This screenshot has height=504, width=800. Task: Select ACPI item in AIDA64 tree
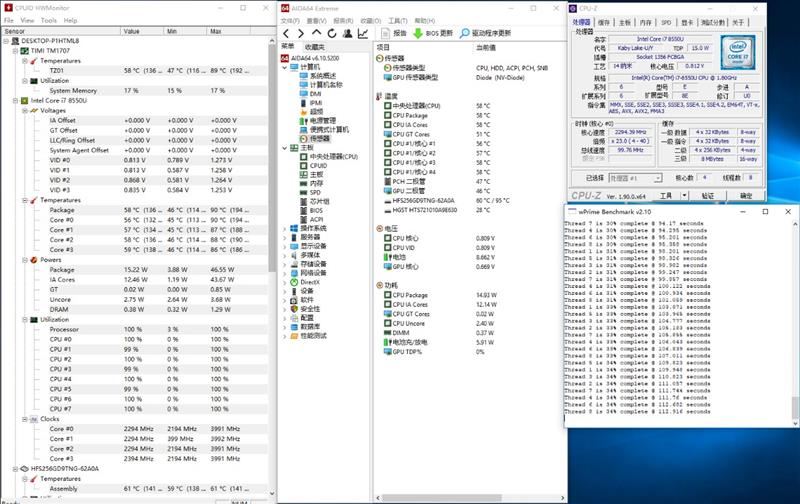tap(316, 219)
